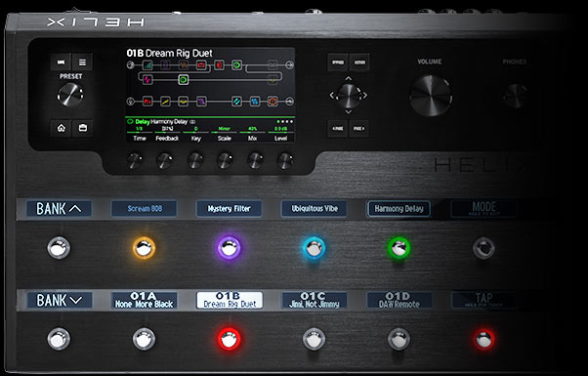Screen dimensions: 588x376
Task: Stomp the BANK down footswitch
Action: 59,339
